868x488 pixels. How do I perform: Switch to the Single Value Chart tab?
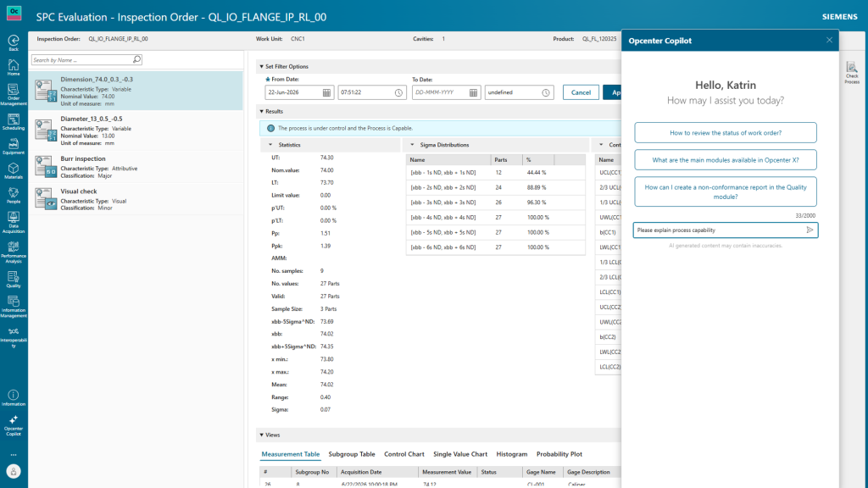pyautogui.click(x=460, y=454)
